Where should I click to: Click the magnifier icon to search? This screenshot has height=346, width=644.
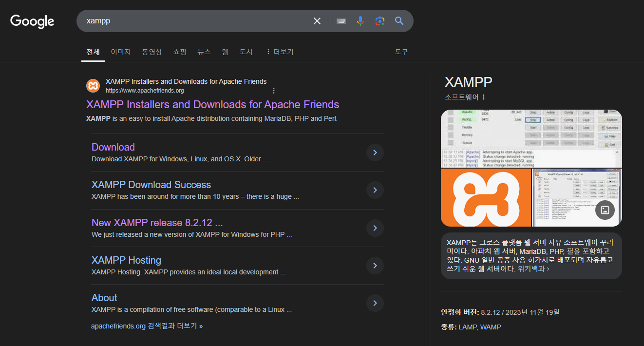tap(398, 21)
